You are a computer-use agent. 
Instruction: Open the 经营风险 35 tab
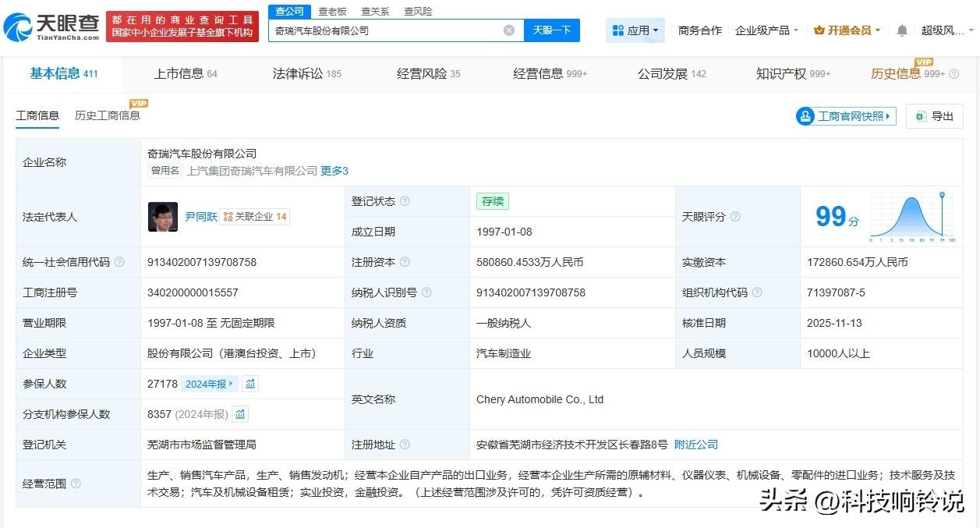click(x=429, y=74)
